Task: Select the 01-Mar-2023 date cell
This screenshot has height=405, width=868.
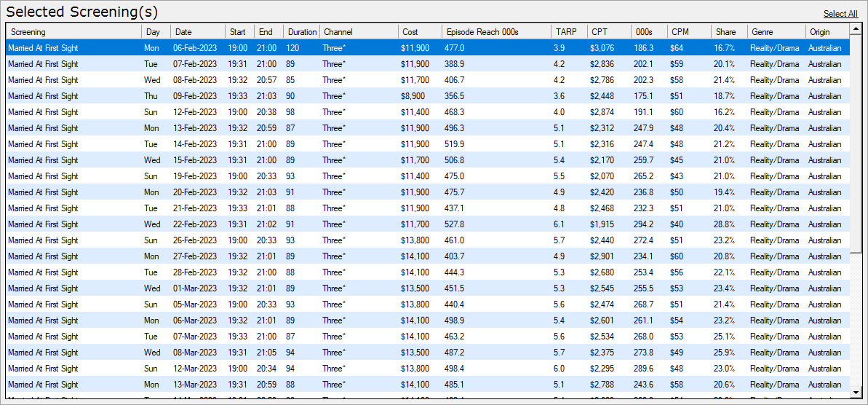Action: 196,288
